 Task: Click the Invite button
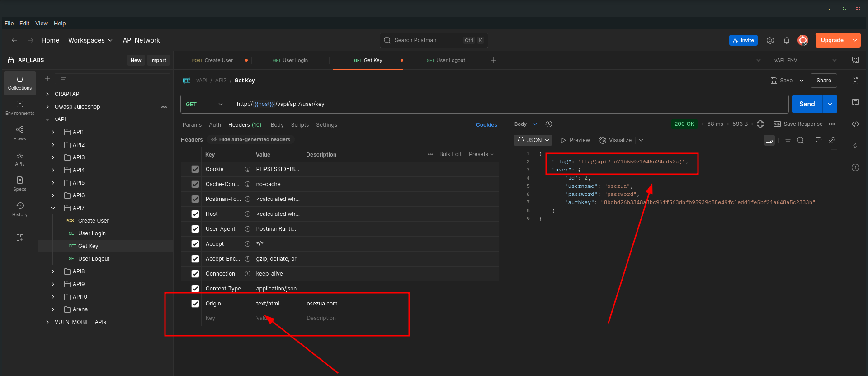pyautogui.click(x=743, y=40)
